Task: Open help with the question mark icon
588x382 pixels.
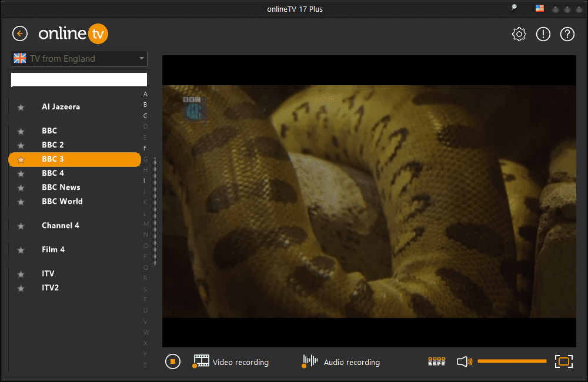Action: pyautogui.click(x=567, y=34)
